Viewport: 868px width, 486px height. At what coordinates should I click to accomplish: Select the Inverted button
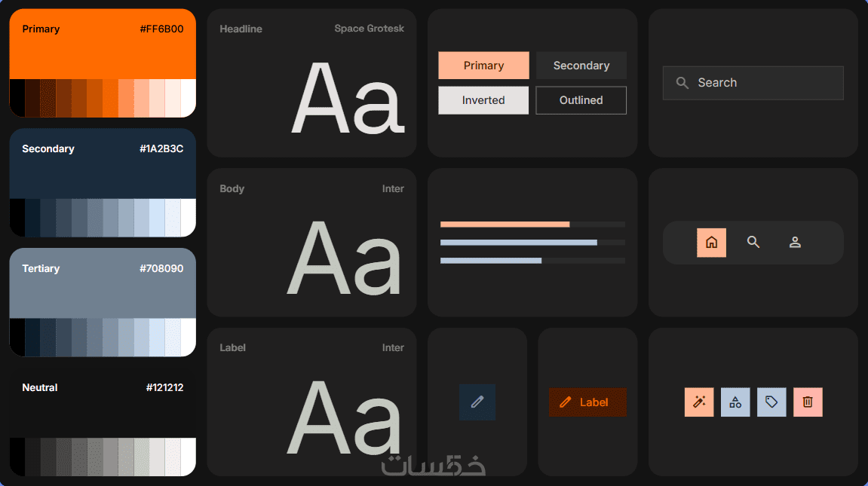[484, 100]
